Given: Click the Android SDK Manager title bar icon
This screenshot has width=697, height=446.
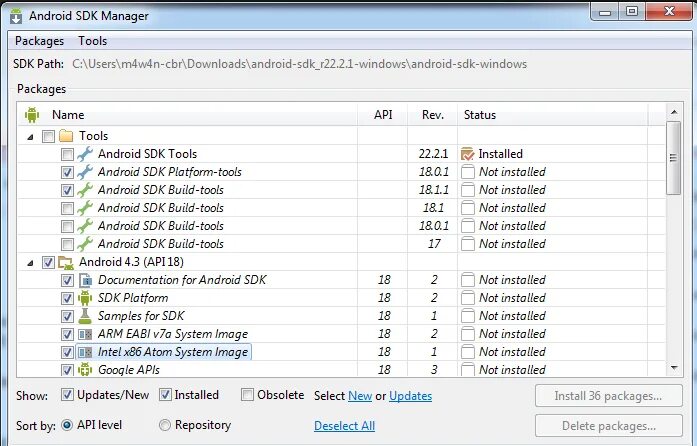Looking at the screenshot, I should [x=16, y=16].
